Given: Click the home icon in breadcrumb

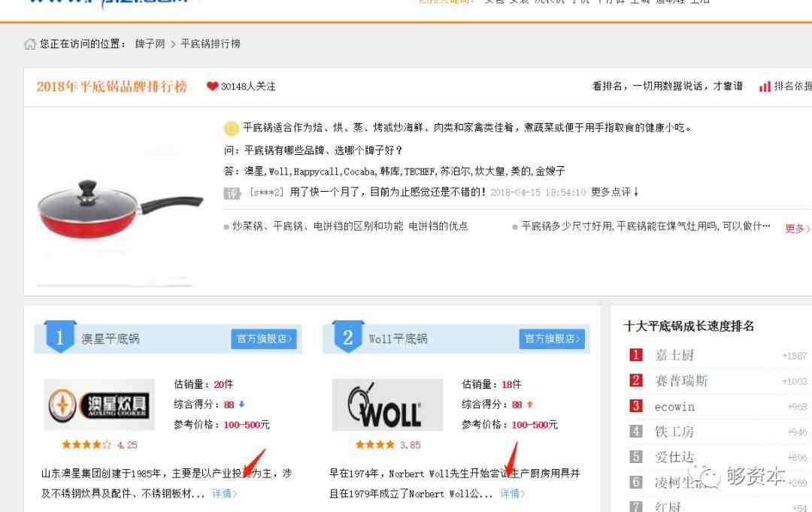Looking at the screenshot, I should tap(30, 44).
